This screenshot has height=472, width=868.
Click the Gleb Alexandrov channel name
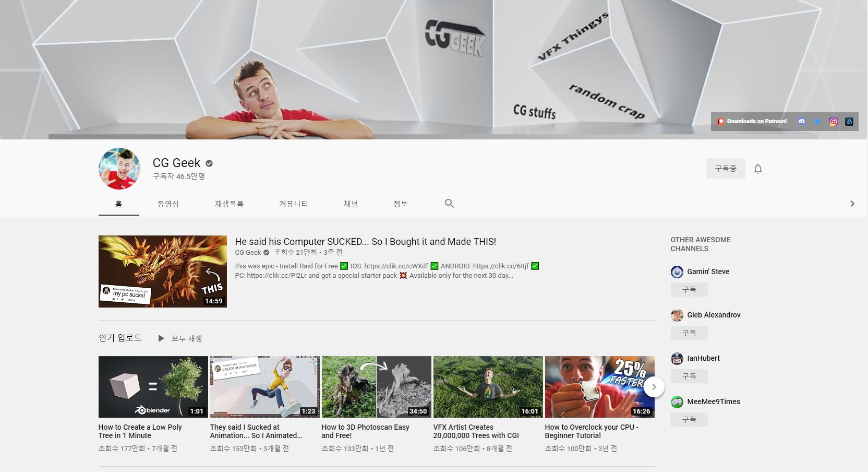(x=714, y=315)
